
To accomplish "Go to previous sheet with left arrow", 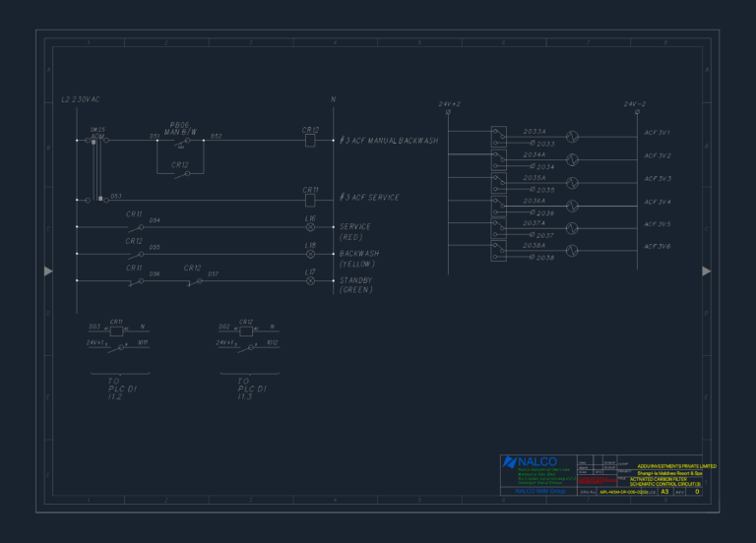I will [48, 271].
